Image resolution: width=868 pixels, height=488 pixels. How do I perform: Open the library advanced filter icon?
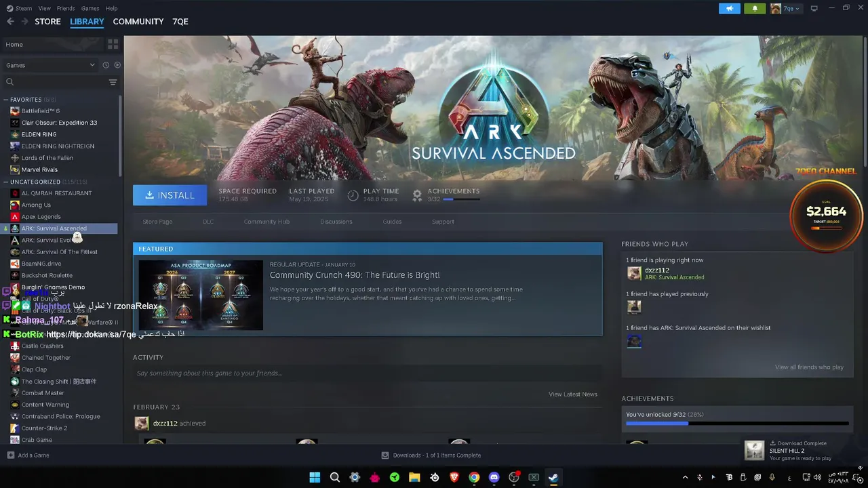[113, 82]
